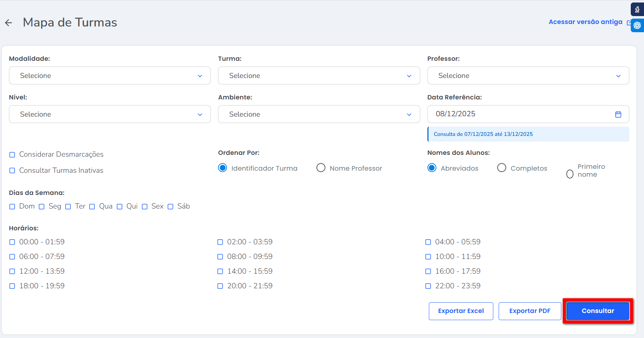Expand the Professor dropdown

point(528,75)
